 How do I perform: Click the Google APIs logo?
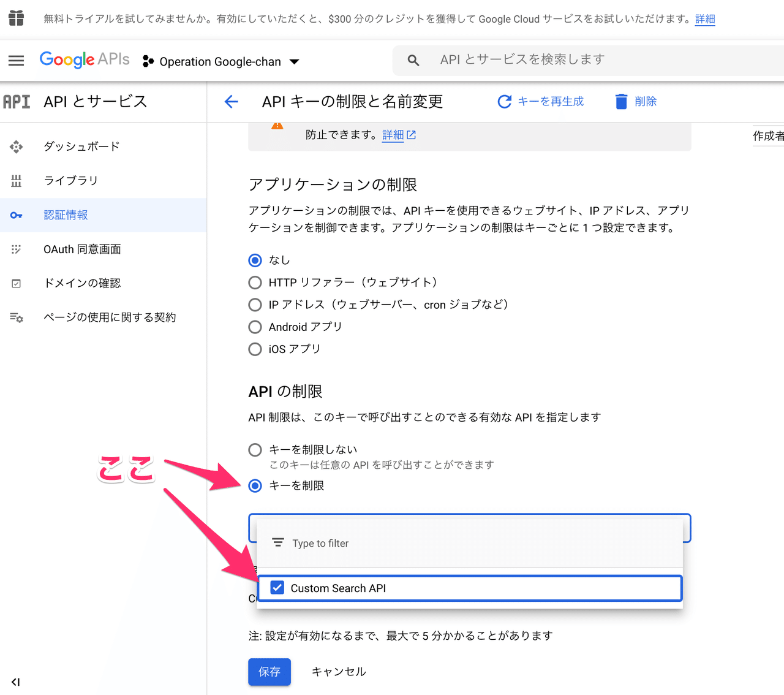tap(85, 59)
